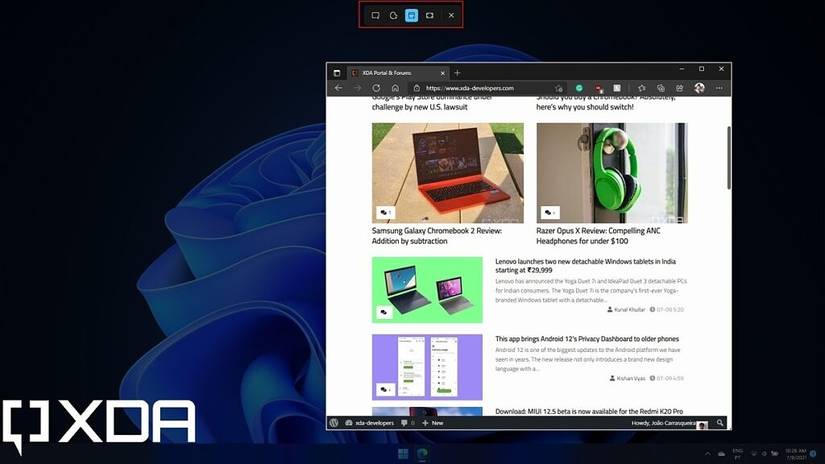825x464 pixels.
Task: Open comments badge on Lenovo thumbnail
Action: pyautogui.click(x=385, y=312)
